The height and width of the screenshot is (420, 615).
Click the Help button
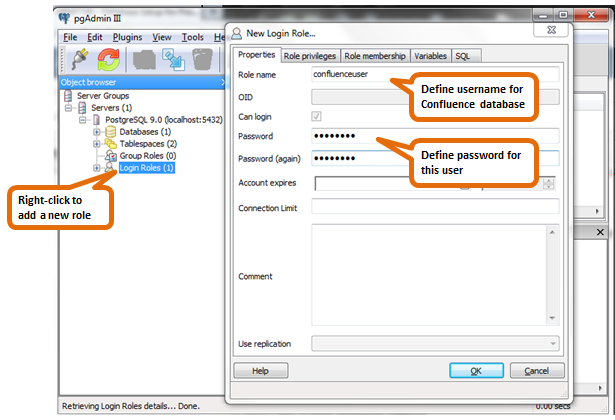tap(260, 371)
